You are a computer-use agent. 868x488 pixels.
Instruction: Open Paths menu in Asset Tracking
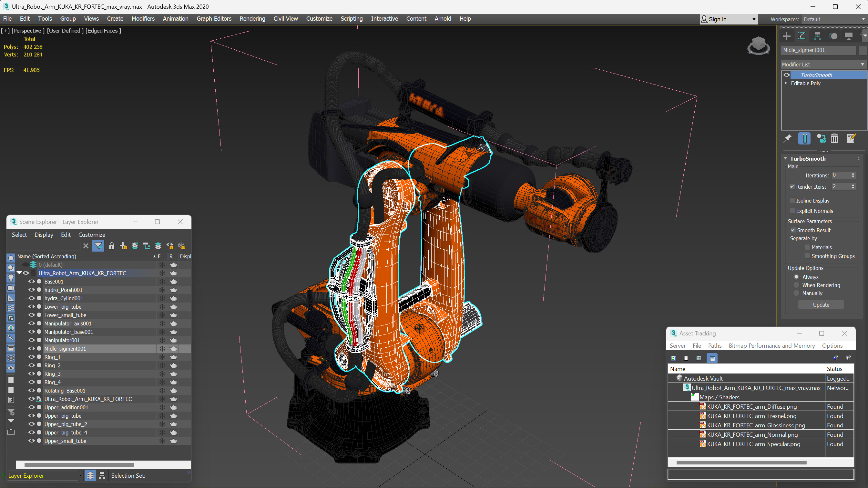[715, 345]
